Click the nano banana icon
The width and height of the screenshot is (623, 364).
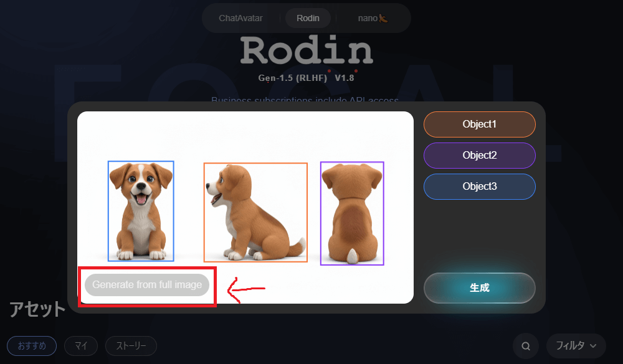[x=383, y=18]
